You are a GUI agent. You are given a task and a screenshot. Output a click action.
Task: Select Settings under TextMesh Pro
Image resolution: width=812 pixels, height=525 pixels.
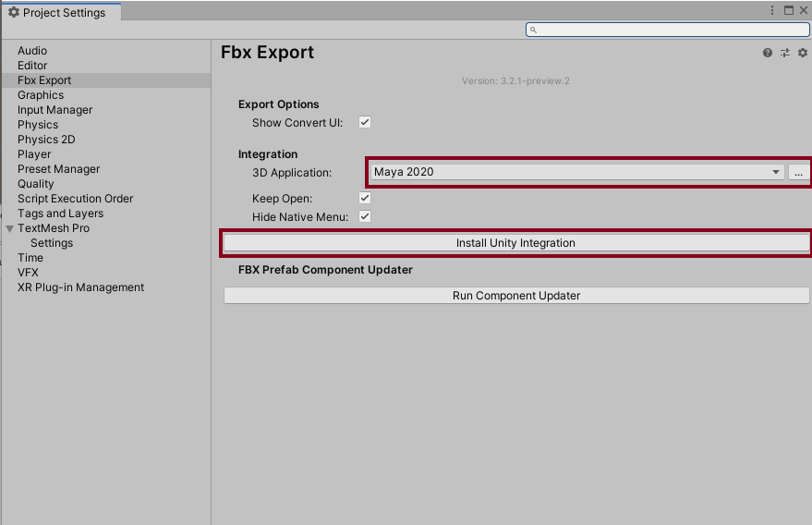pos(52,243)
